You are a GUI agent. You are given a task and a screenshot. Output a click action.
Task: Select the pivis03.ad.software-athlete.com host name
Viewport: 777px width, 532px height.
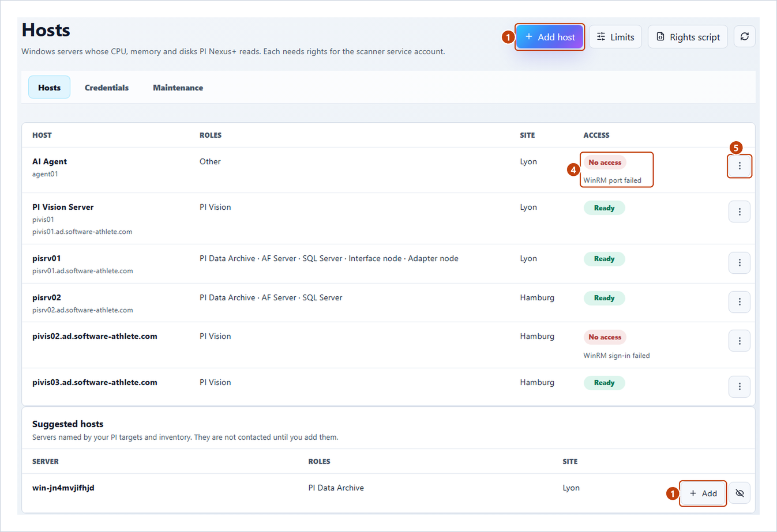click(95, 382)
